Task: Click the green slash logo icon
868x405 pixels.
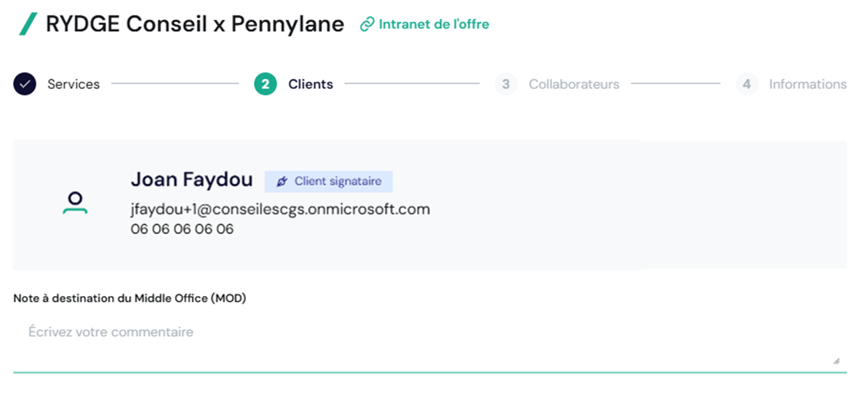Action: coord(28,24)
